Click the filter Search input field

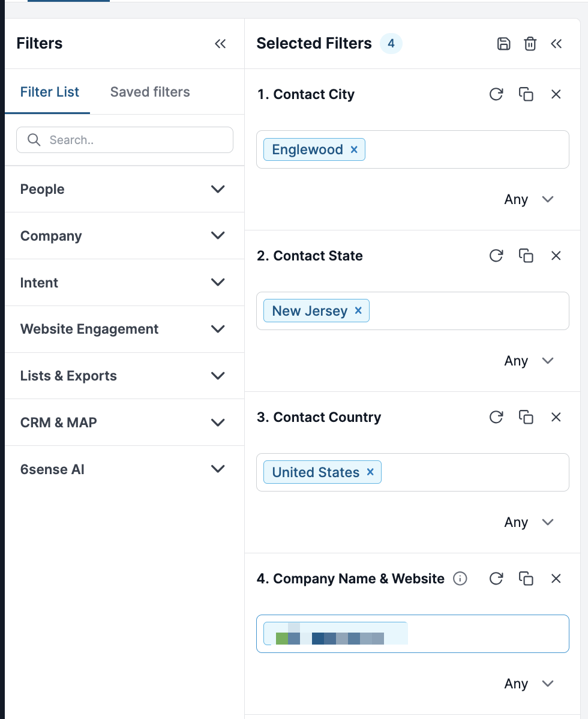pos(132,140)
